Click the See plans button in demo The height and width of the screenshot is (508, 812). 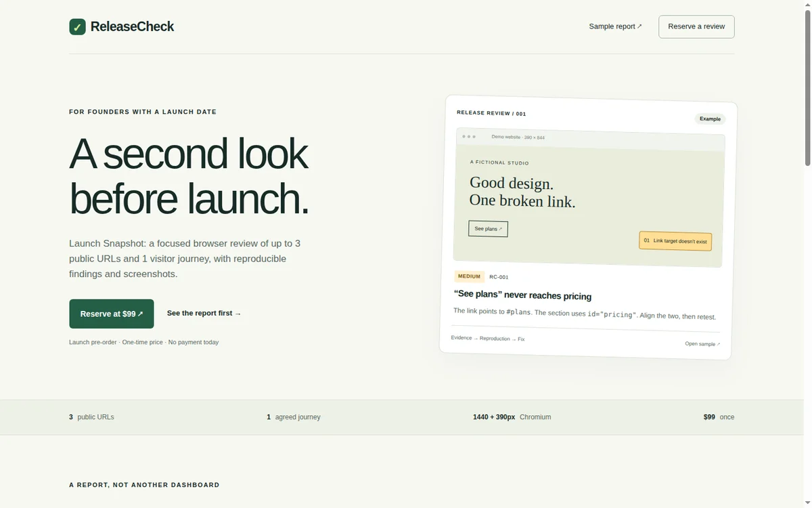pyautogui.click(x=488, y=229)
